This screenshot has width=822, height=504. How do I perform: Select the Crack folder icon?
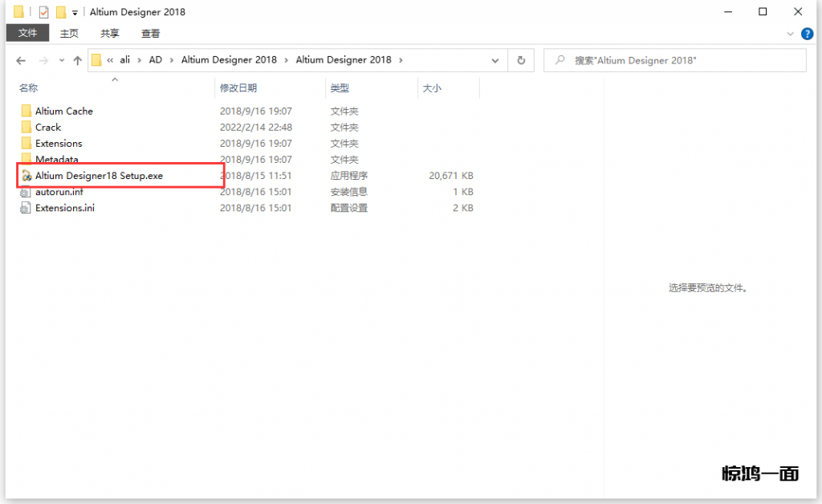tap(26, 128)
